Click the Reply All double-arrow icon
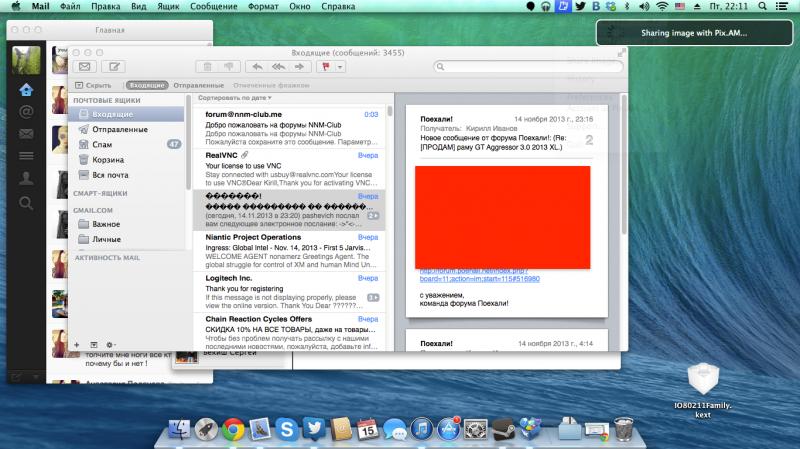Image resolution: width=800 pixels, height=449 pixels. click(x=279, y=67)
